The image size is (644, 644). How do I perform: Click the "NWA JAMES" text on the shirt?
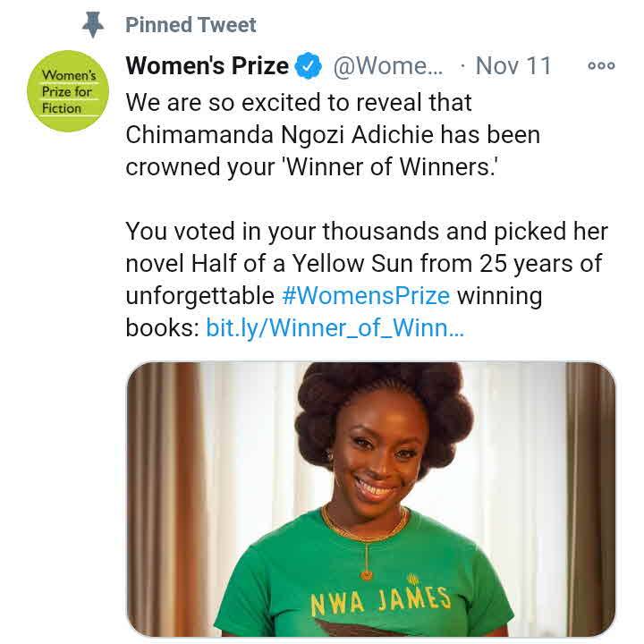coord(380,602)
